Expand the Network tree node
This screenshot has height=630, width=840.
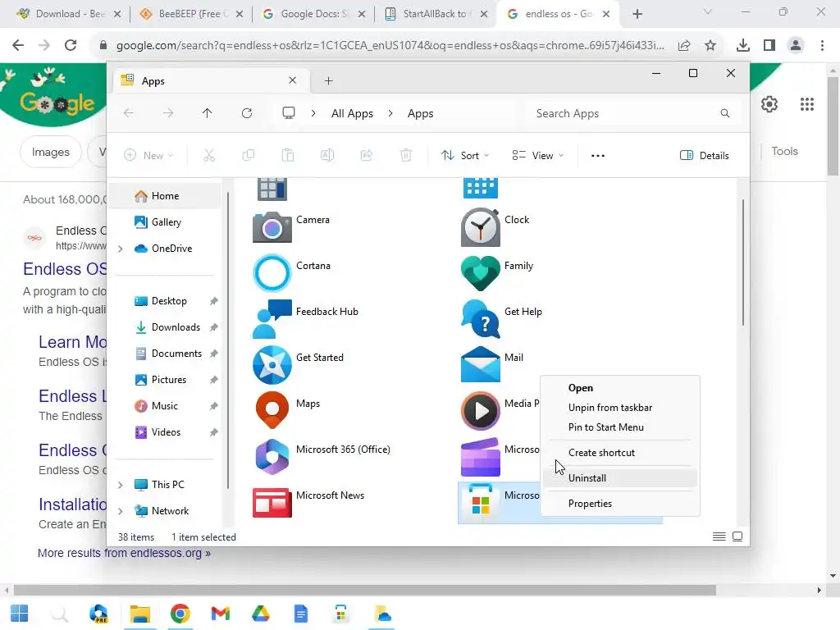[121, 511]
